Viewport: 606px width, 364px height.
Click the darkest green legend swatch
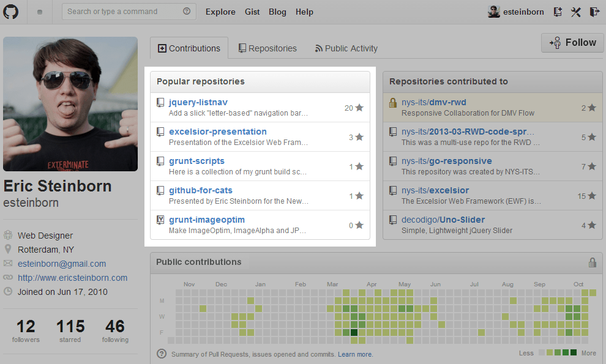point(574,353)
